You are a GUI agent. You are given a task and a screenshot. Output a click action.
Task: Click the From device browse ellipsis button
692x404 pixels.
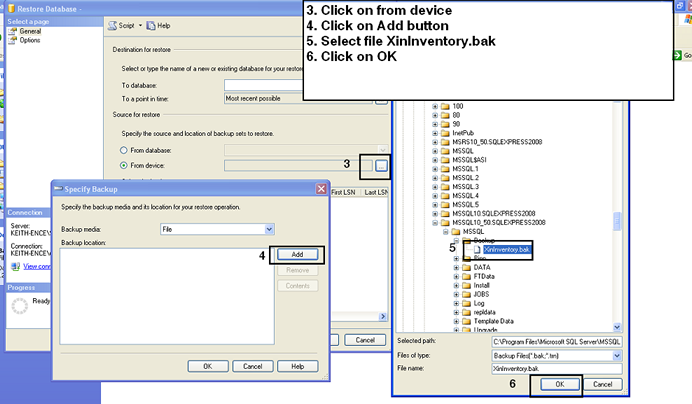click(x=381, y=166)
